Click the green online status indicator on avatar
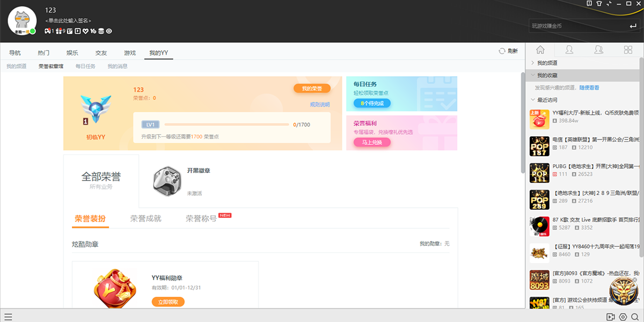The width and height of the screenshot is (644, 322). point(33,32)
